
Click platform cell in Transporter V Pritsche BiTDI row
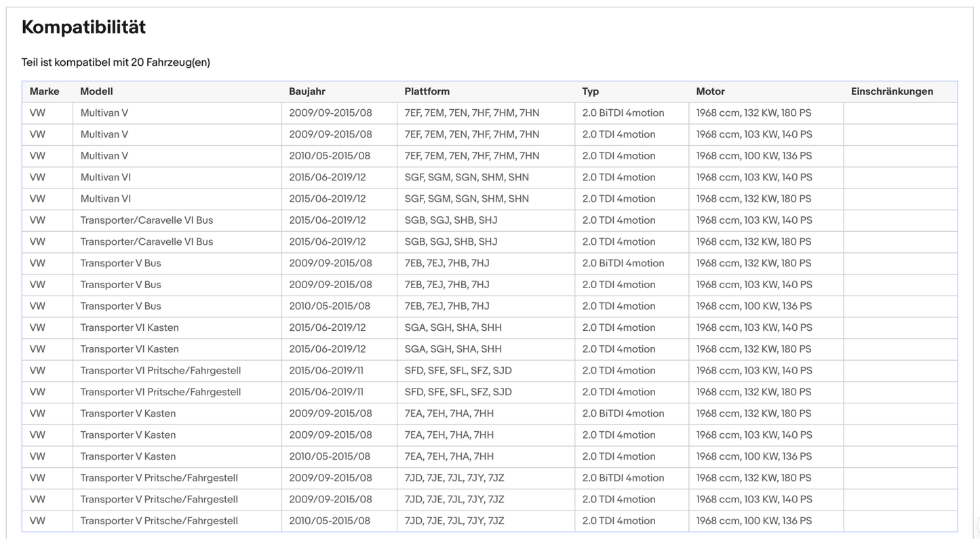[454, 478]
